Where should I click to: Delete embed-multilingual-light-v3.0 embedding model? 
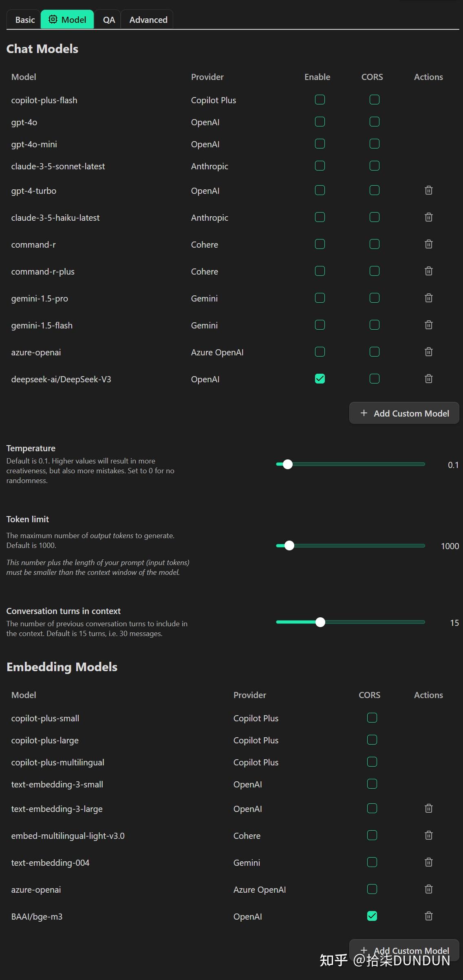pyautogui.click(x=428, y=835)
